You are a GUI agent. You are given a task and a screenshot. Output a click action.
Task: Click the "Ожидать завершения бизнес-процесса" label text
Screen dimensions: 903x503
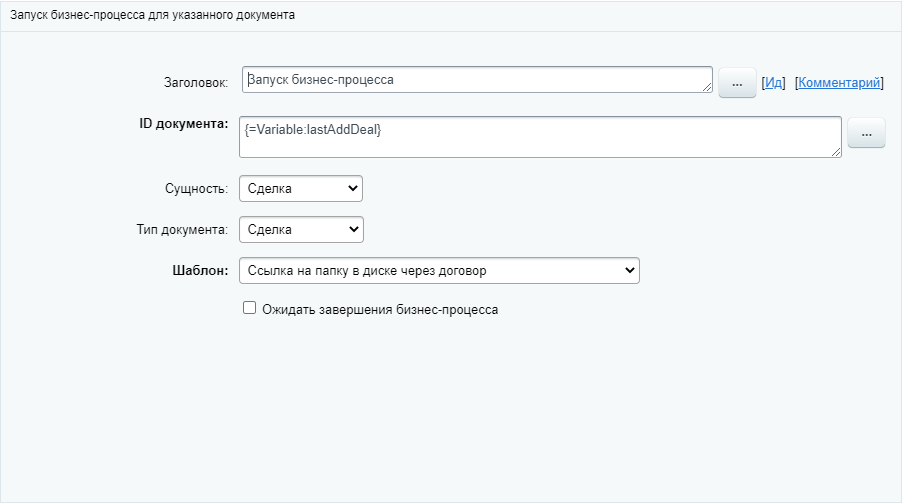[x=380, y=310]
